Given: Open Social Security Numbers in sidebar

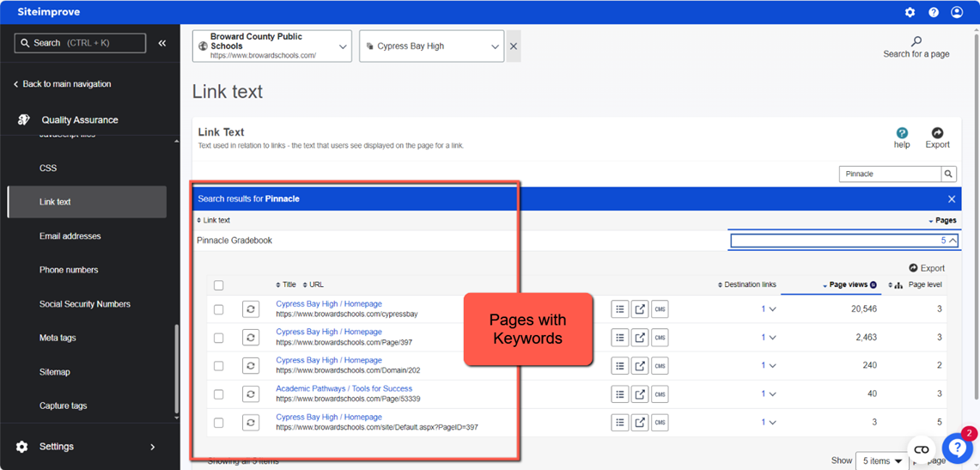Looking at the screenshot, I should [x=87, y=304].
